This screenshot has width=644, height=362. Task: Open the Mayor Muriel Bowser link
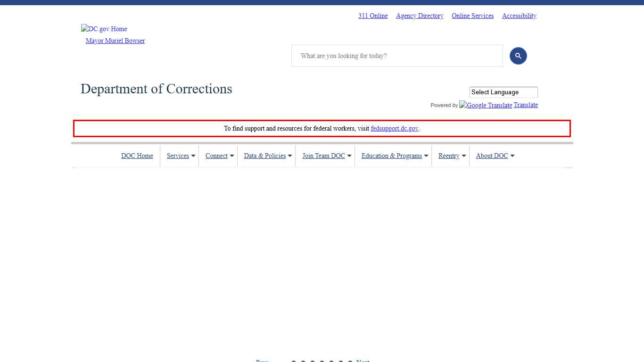click(x=115, y=41)
